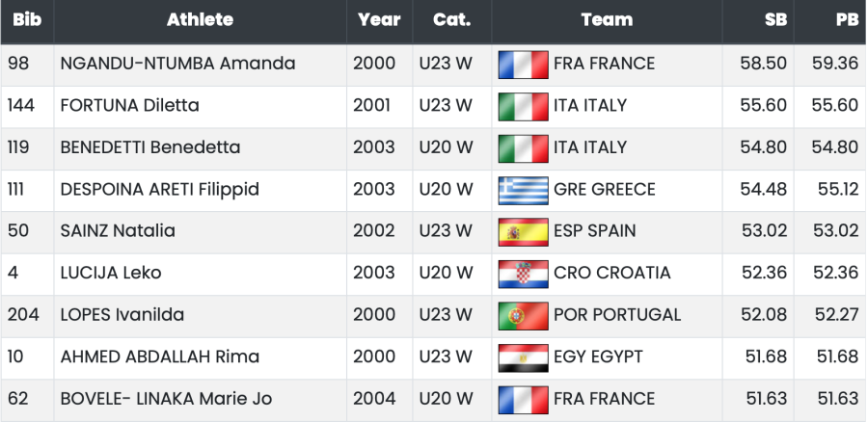This screenshot has width=868, height=422.
Task: Click the Cat. column header
Action: [451, 20]
